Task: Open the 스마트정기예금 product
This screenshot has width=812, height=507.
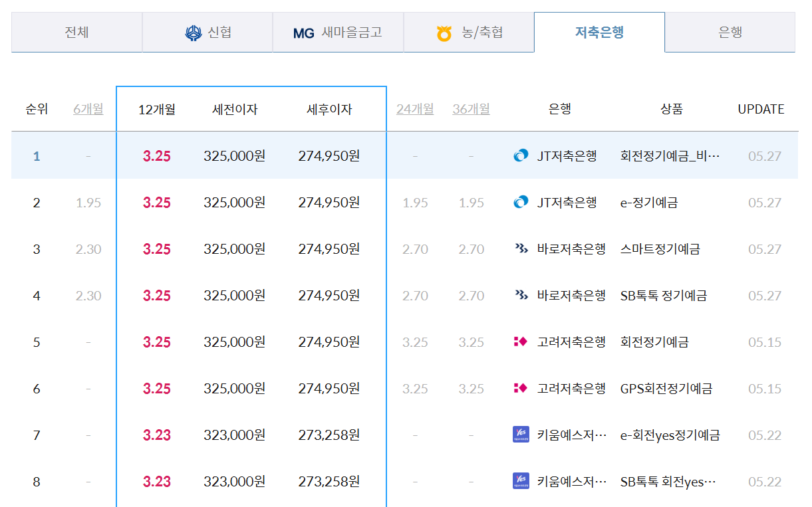Action: click(660, 249)
